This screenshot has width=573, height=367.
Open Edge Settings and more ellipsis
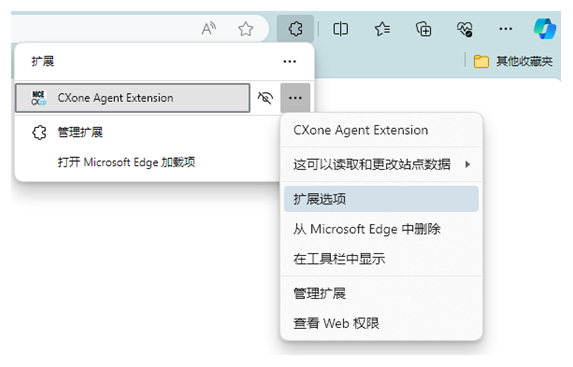(505, 29)
